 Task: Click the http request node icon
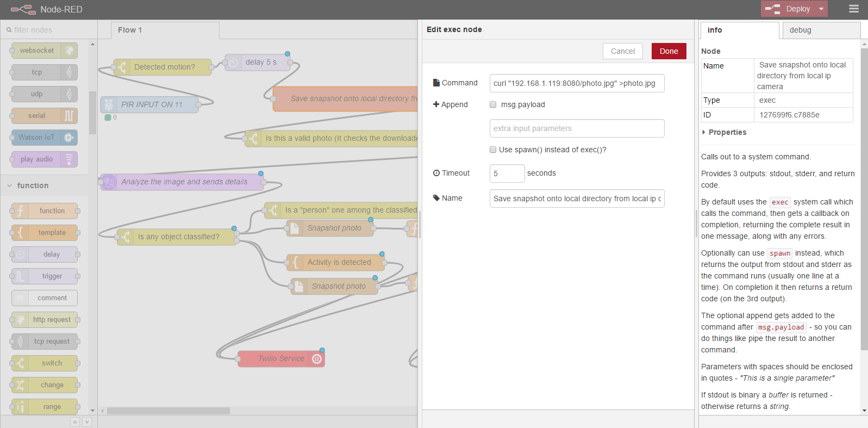click(20, 320)
